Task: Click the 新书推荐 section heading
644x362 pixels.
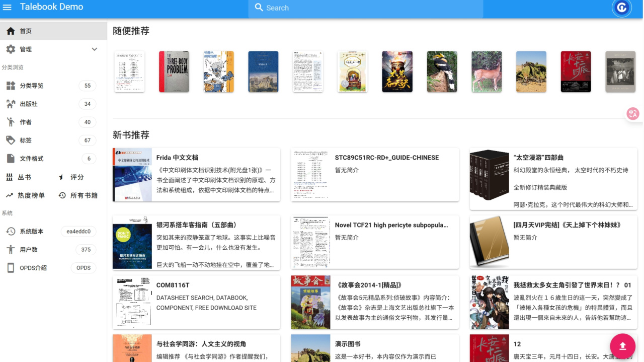Action: pyautogui.click(x=131, y=135)
